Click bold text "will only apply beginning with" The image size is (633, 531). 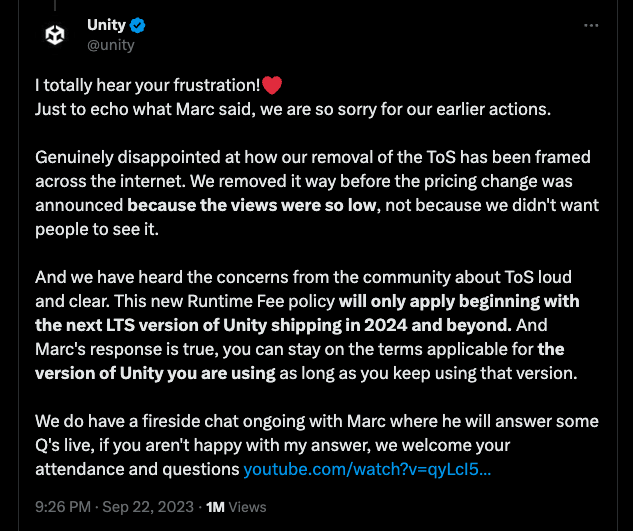click(x=459, y=301)
